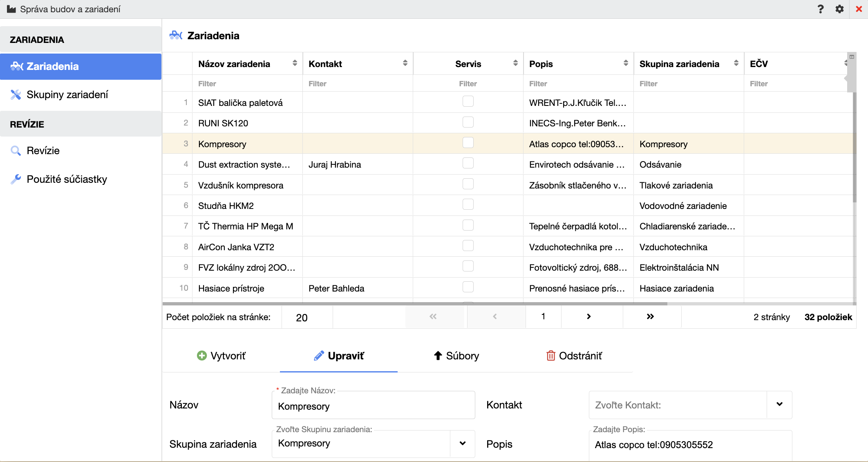868x462 pixels.
Task: Tick Servis checkbox in Studňa HKM2 row
Action: pos(468,204)
